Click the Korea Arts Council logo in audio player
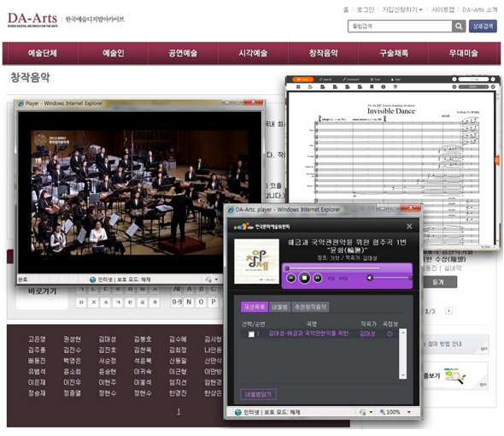The image size is (504, 436). pyautogui.click(x=261, y=227)
